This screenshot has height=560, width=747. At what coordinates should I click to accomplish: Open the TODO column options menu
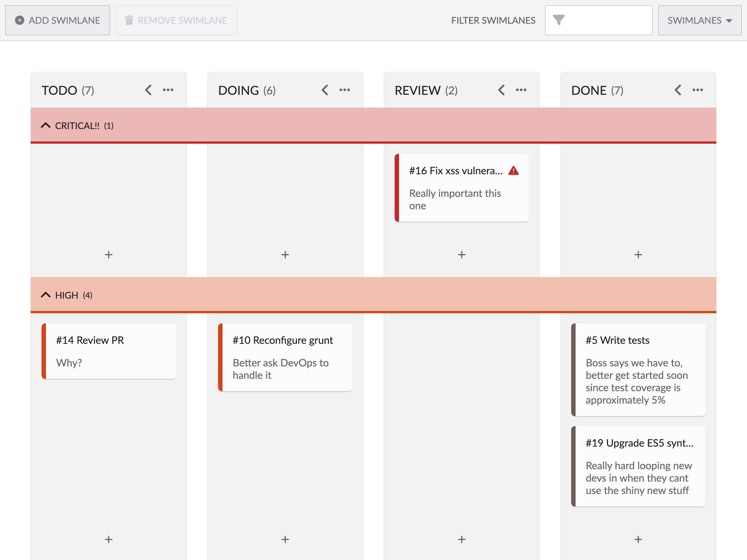click(168, 90)
